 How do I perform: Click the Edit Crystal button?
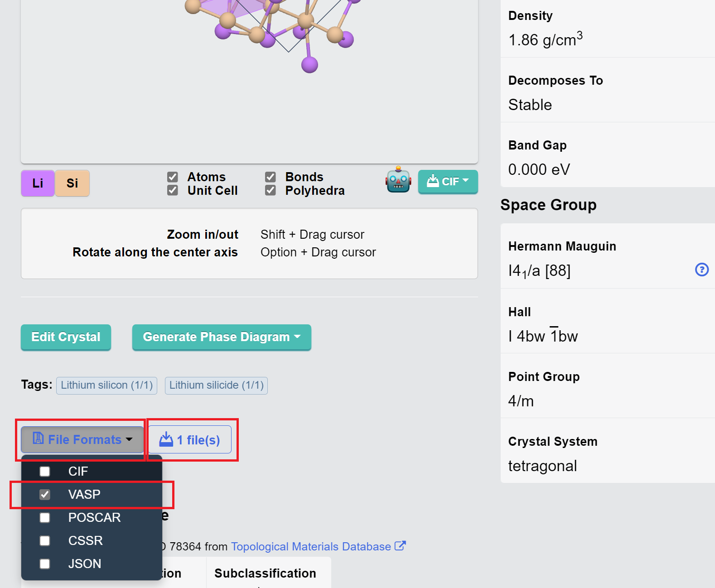click(66, 337)
